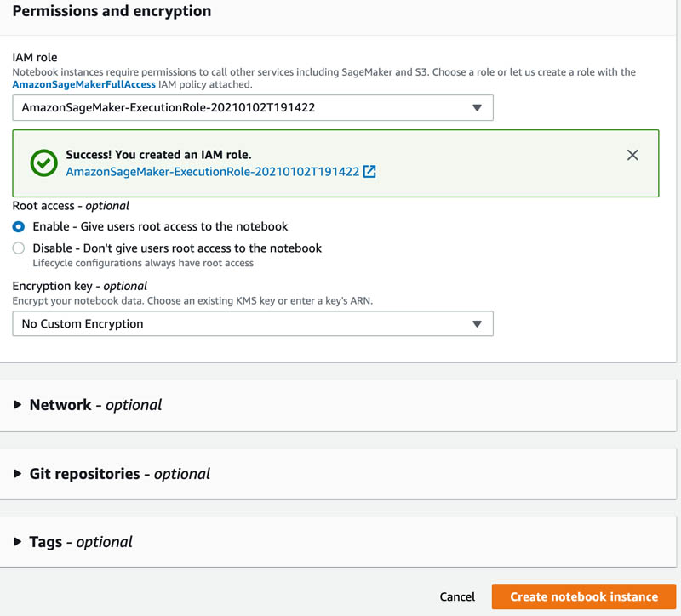Dismiss the success banner with the X icon
The image size is (681, 616).
point(632,155)
